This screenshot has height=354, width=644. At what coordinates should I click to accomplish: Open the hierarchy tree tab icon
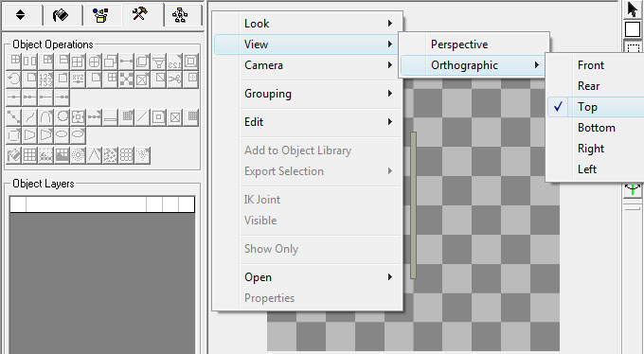(180, 15)
